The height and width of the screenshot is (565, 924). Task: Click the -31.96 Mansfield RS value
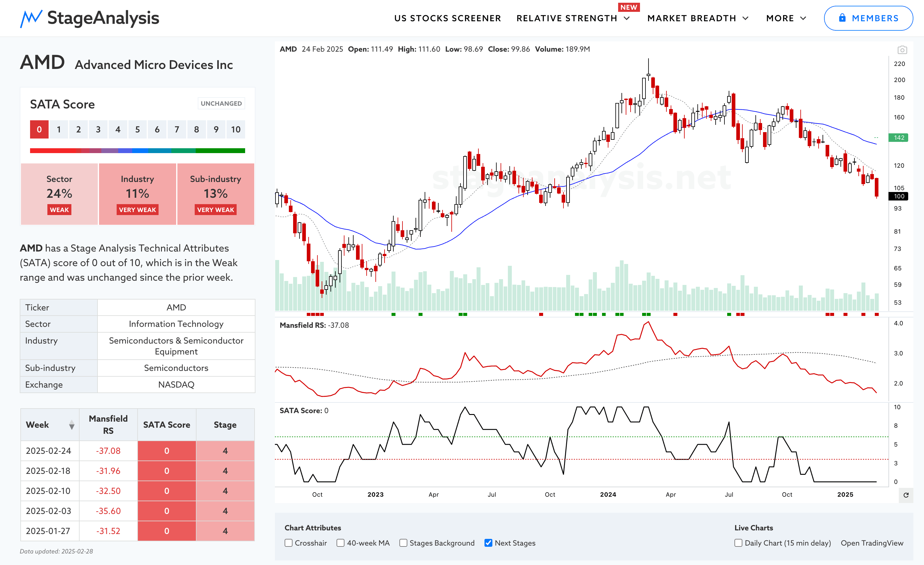coord(108,471)
